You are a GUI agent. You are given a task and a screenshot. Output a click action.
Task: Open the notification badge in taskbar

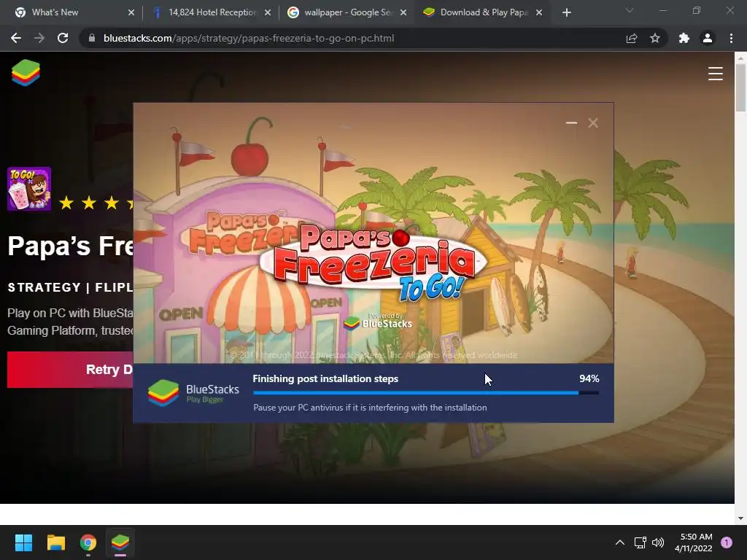coord(727,542)
